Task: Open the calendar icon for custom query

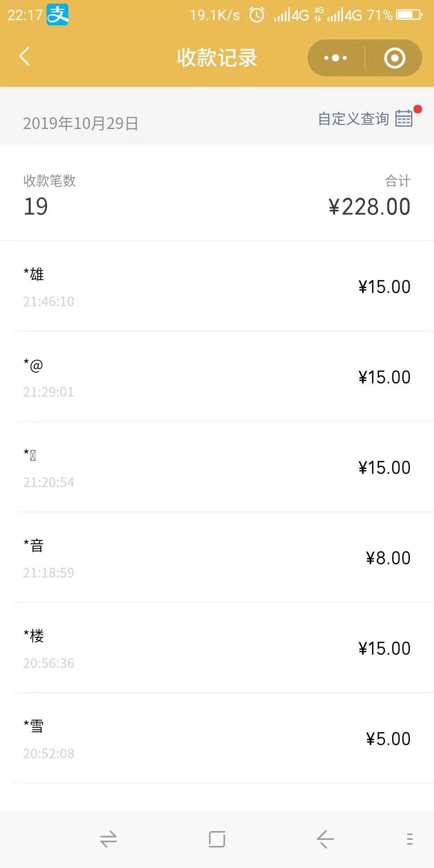Action: pyautogui.click(x=404, y=118)
